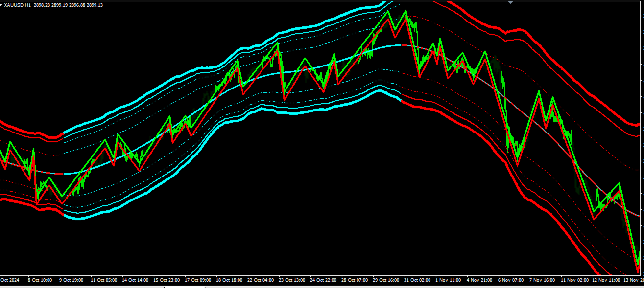The height and width of the screenshot is (288, 644).
Task: Select the gray chart shift triangle marker
Action: (510, 2)
